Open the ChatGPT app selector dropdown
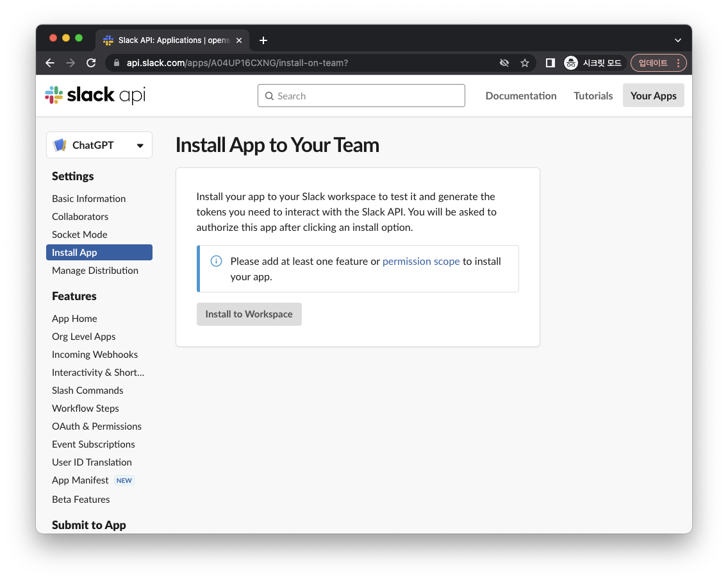Image resolution: width=728 pixels, height=581 pixels. tap(99, 145)
